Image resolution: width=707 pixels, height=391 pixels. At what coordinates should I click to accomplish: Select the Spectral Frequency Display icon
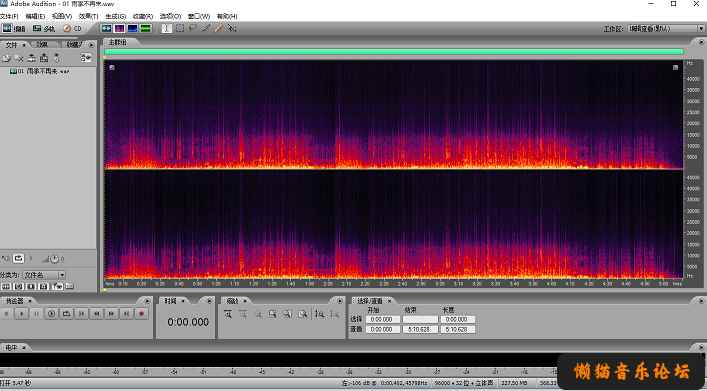point(119,28)
